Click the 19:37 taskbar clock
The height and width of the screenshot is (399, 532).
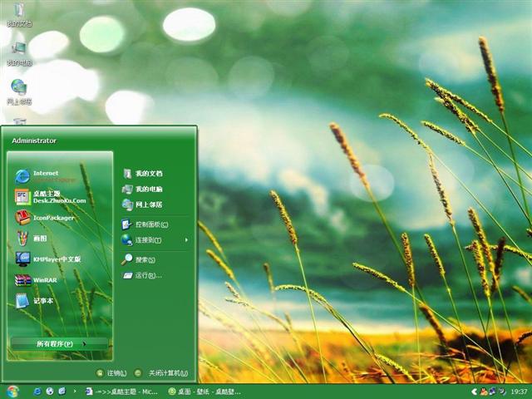(519, 392)
